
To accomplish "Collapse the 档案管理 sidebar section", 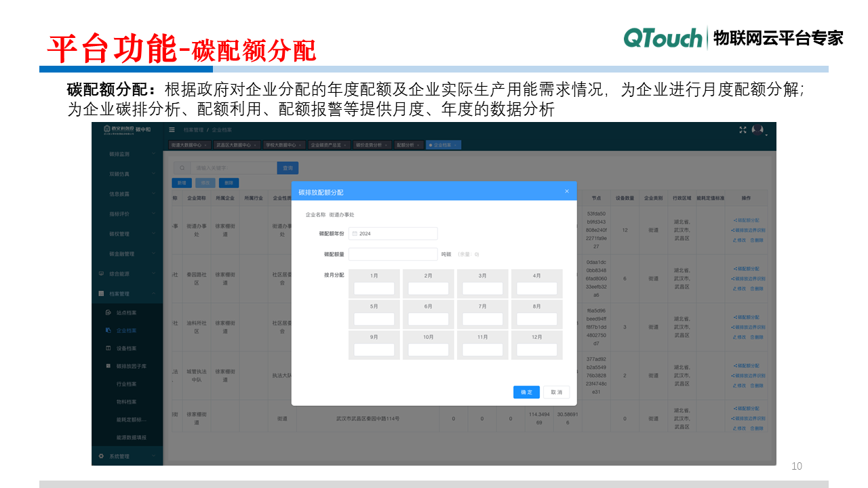I will pyautogui.click(x=119, y=293).
